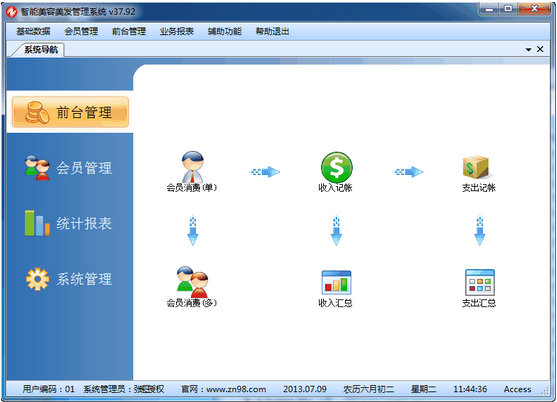Image resolution: width=557 pixels, height=402 pixels.
Task: Open the 会员消费(单) member icon
Action: (192, 166)
